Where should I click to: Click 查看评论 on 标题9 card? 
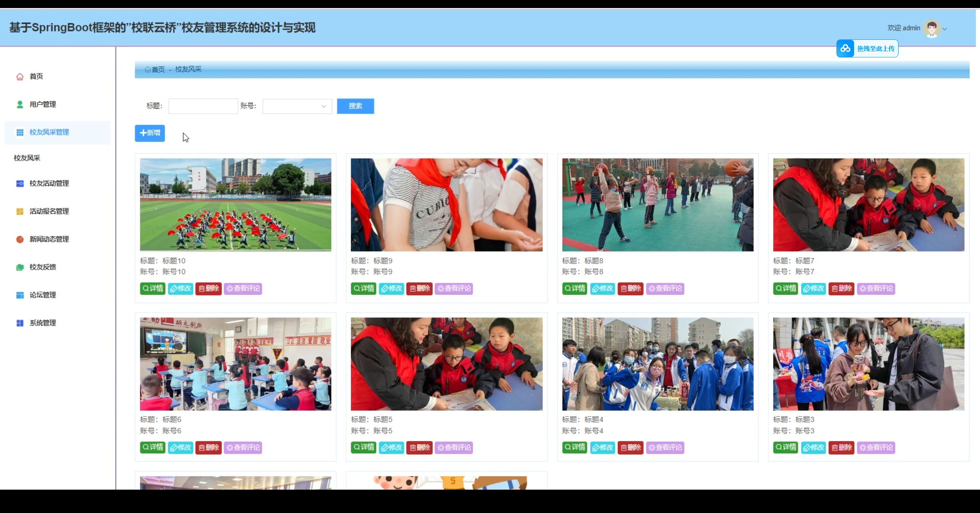pos(454,288)
